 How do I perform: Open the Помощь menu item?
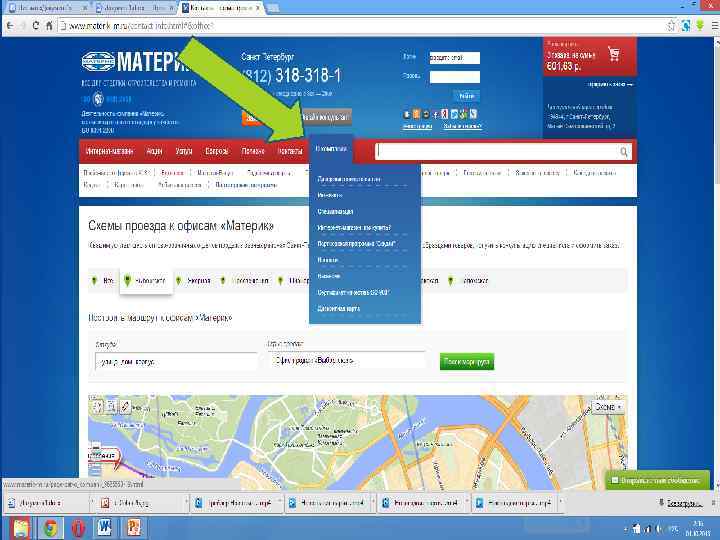point(253,151)
